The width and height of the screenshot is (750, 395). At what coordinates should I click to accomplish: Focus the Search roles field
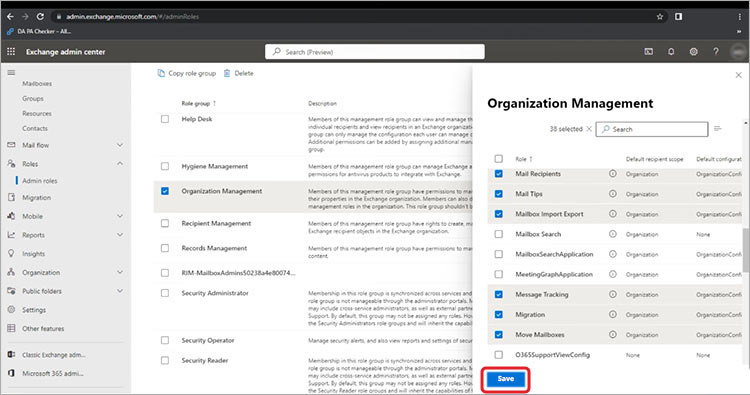[652, 129]
